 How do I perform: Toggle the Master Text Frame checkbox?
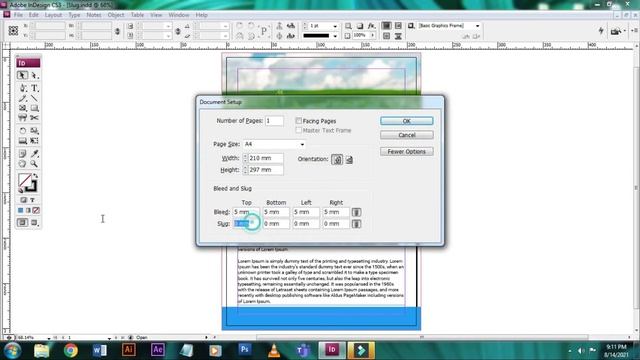point(299,130)
